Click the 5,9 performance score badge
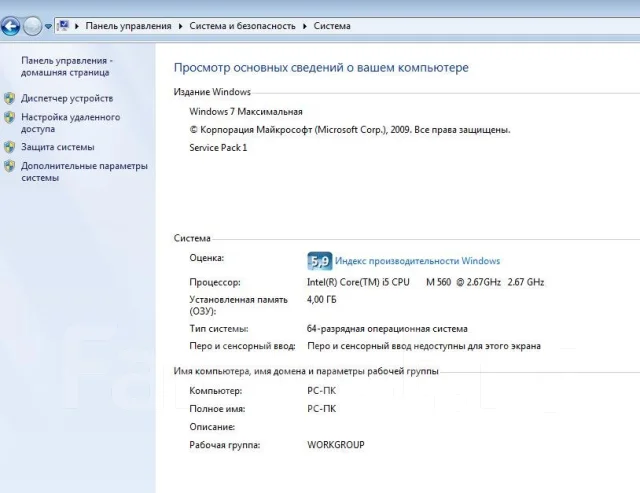The image size is (640, 493). tap(319, 261)
